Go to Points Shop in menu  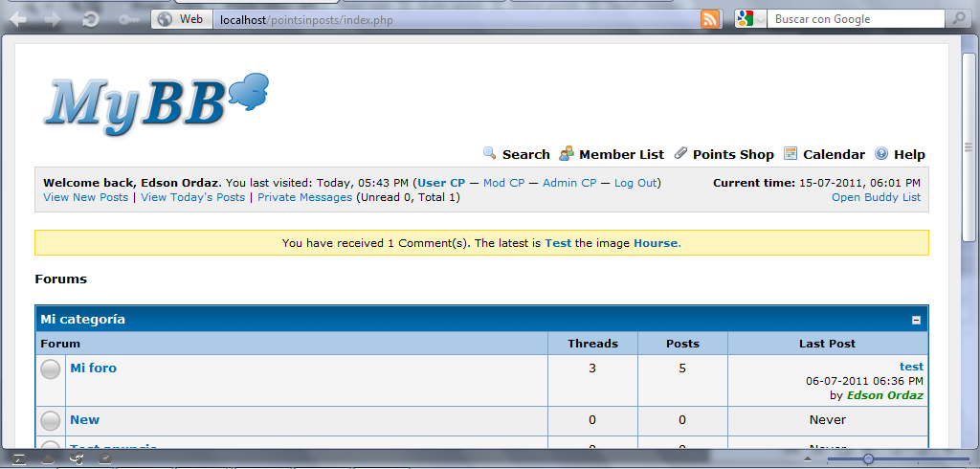[733, 154]
